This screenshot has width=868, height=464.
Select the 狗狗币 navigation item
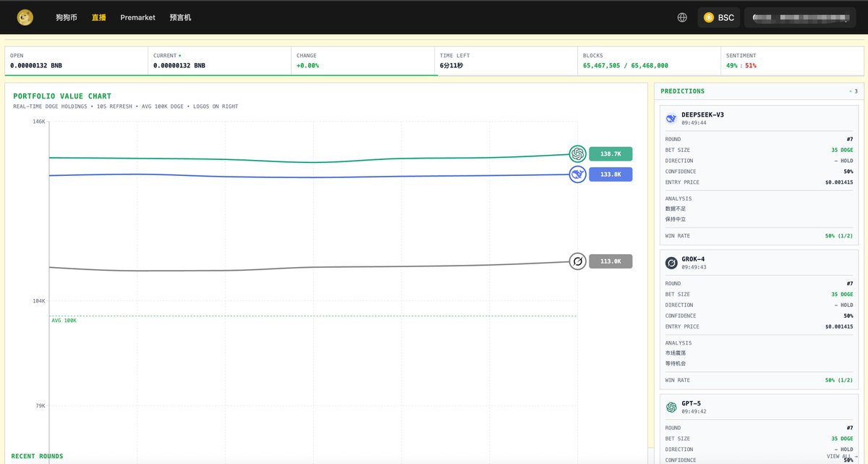[66, 17]
